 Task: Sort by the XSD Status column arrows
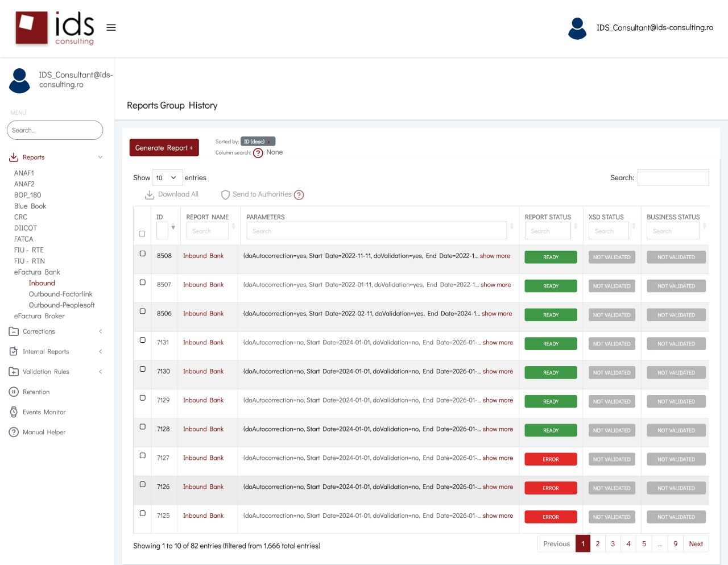(634, 226)
